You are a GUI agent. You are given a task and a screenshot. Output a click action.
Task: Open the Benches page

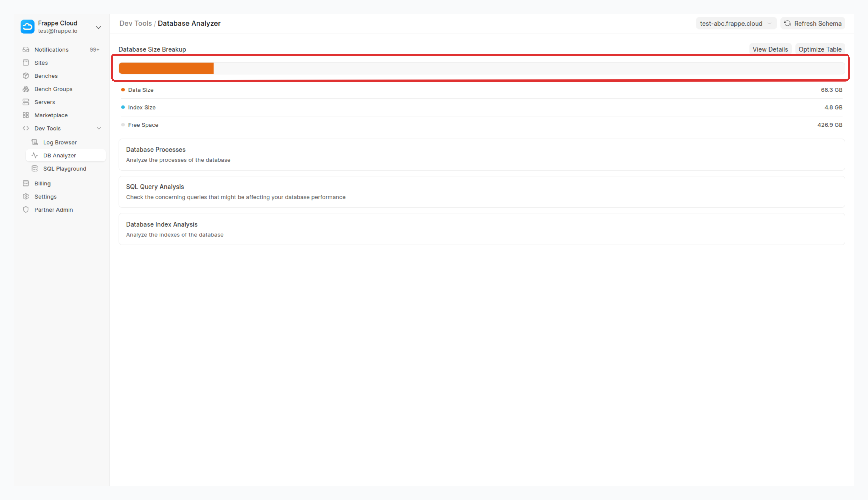tap(61, 75)
